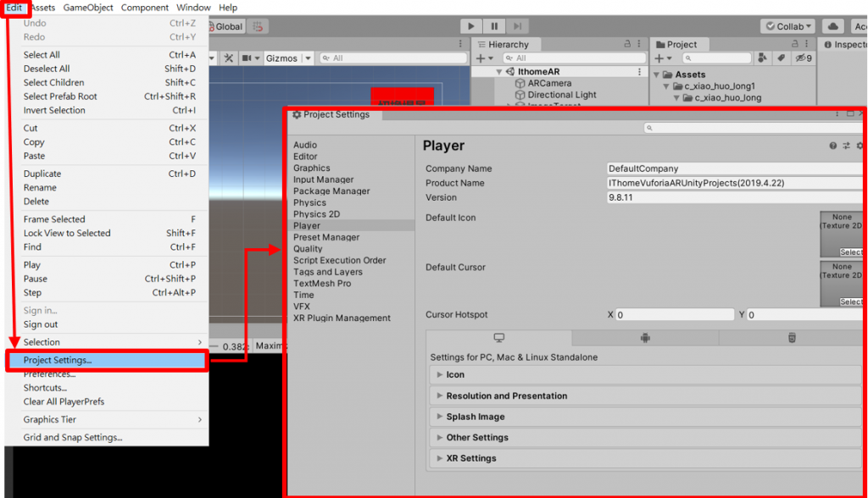
Task: Open the Hierarchy create plus dropdown
Action: tap(484, 58)
